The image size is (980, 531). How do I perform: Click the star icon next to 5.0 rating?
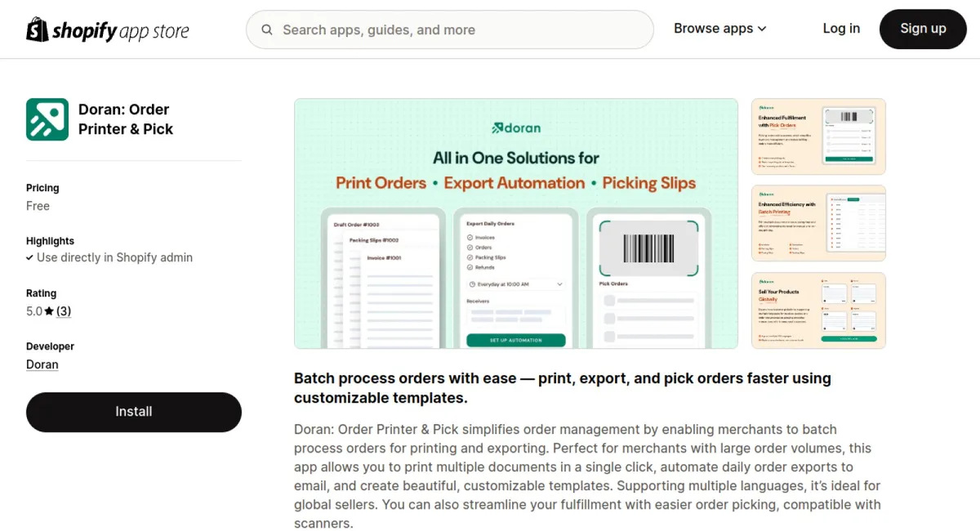(x=51, y=310)
